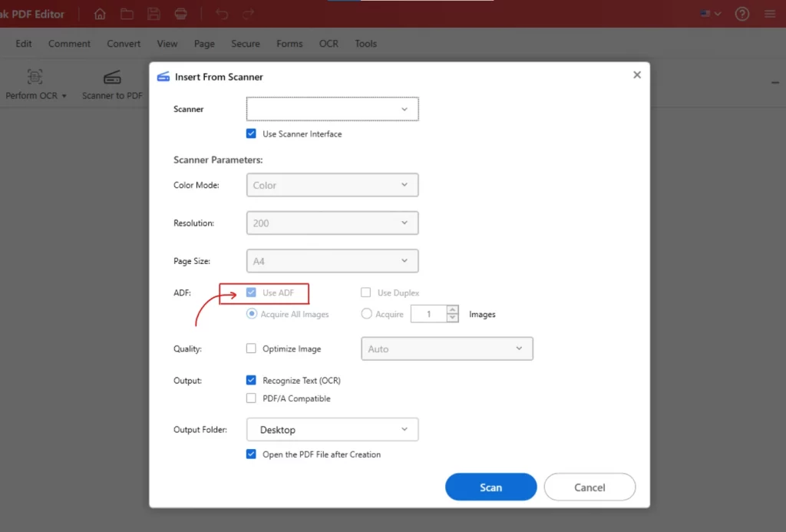The height and width of the screenshot is (532, 786).
Task: Collapse the ribbon with dash icon
Action: pyautogui.click(x=775, y=83)
